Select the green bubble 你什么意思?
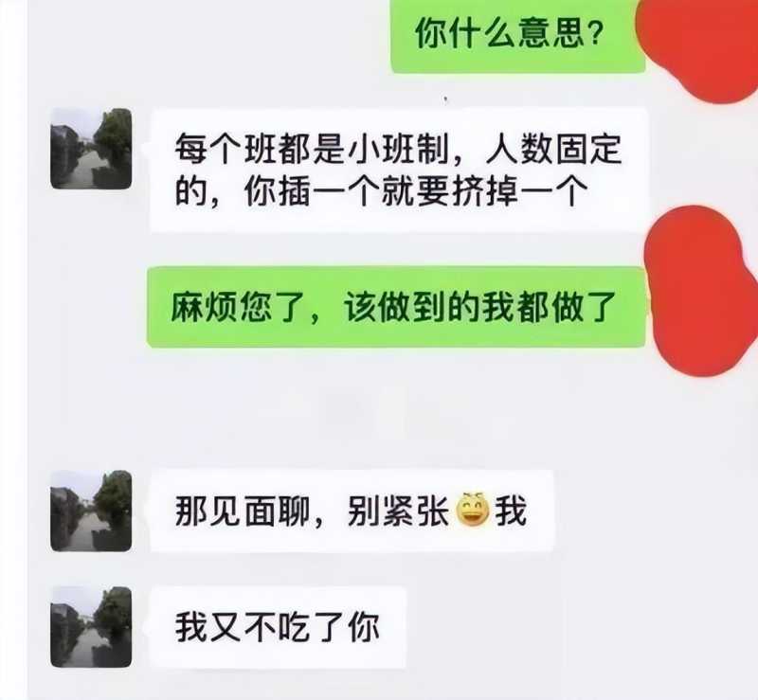This screenshot has height=700, width=758. tap(517, 36)
